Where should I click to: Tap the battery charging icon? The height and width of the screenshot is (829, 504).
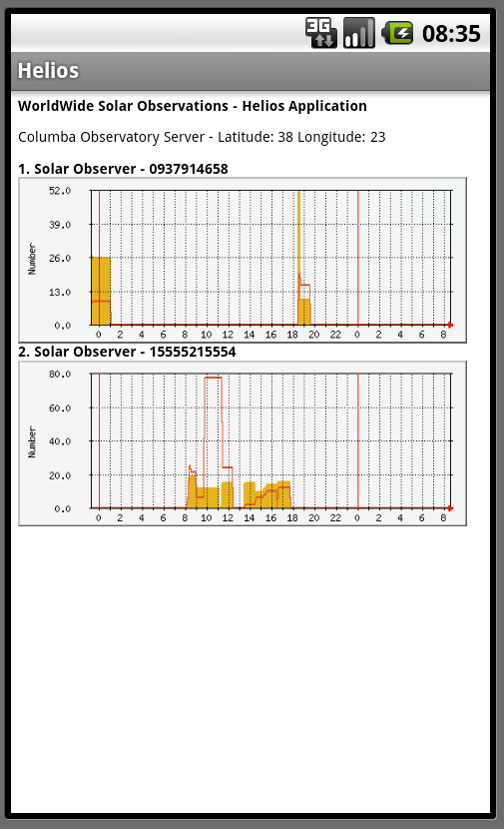pos(397,33)
